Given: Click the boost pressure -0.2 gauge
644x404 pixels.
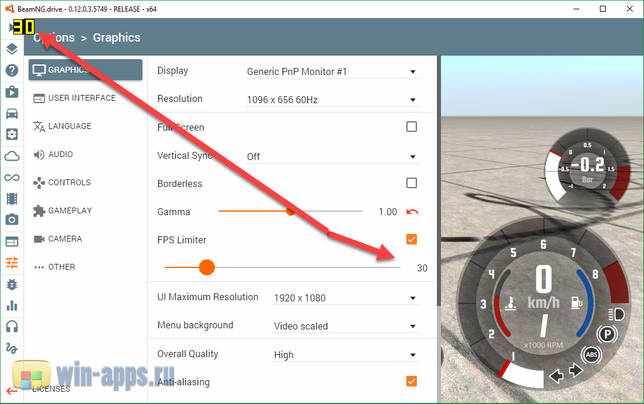Looking at the screenshot, I should [587, 166].
